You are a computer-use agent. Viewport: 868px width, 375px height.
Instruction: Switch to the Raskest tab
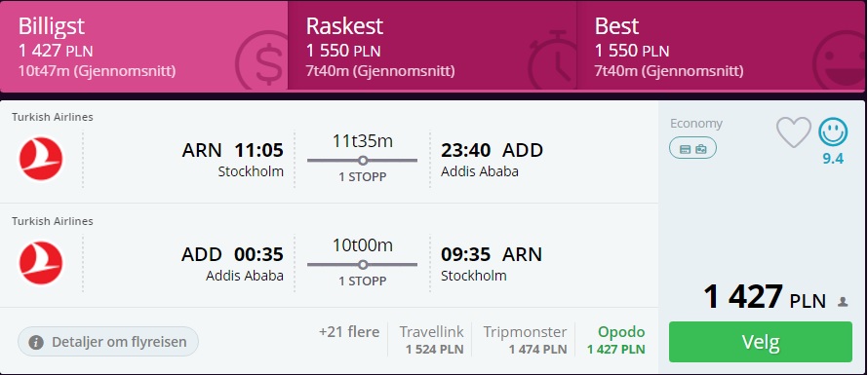(x=432, y=46)
